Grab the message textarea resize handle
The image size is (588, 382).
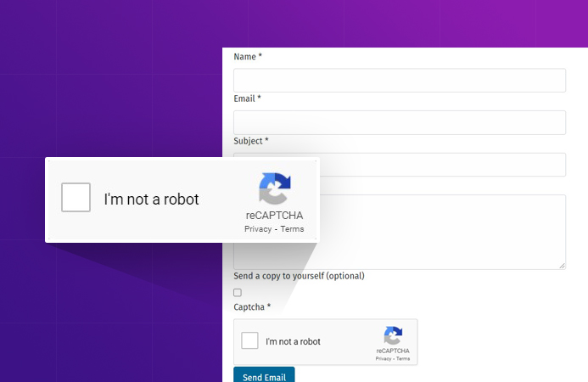tap(562, 266)
